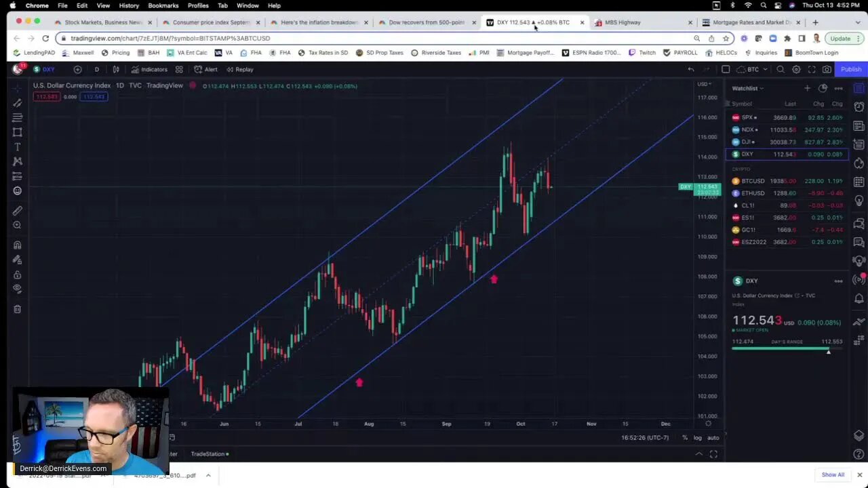Open layout select square icon

click(726, 69)
